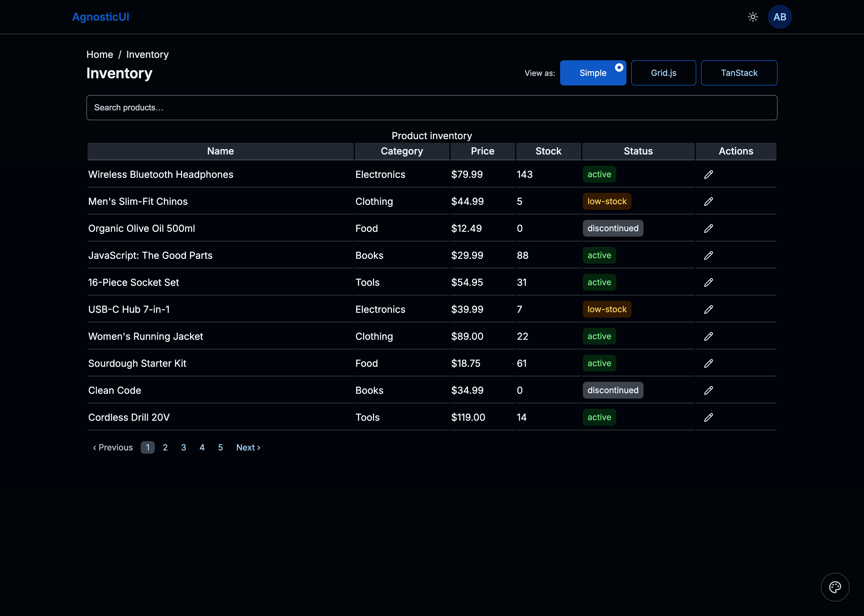864x616 pixels.
Task: Advance with the Next page control
Action: click(x=248, y=447)
